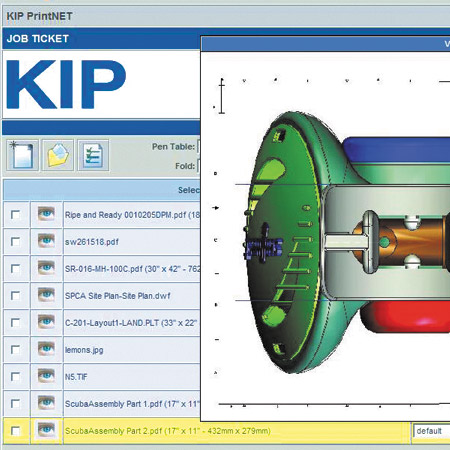Preview SPCA Site Plan eye icon
450x450 pixels.
point(46,295)
